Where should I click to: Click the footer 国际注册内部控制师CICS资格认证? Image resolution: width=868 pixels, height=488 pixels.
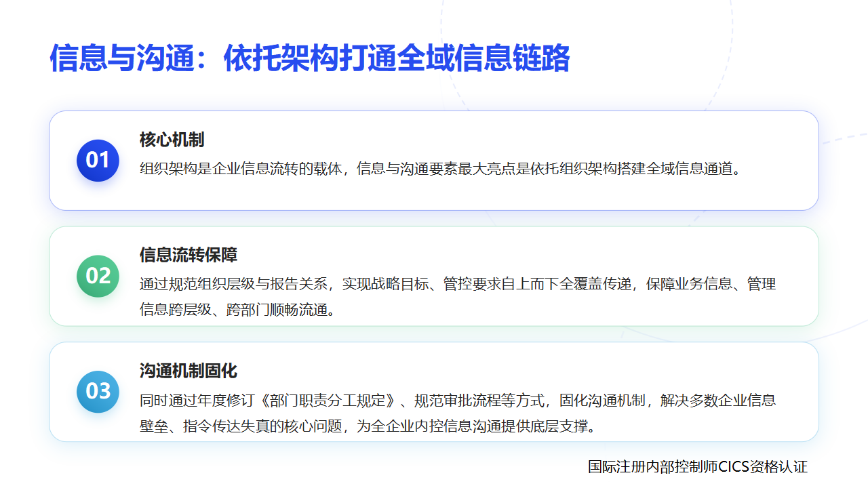pos(698,466)
